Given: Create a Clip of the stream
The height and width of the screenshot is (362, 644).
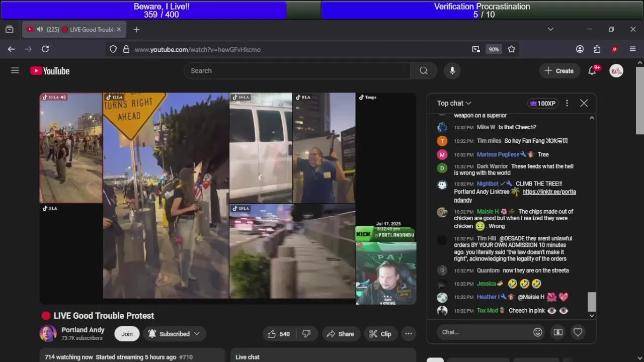Looking at the screenshot, I should [x=380, y=334].
